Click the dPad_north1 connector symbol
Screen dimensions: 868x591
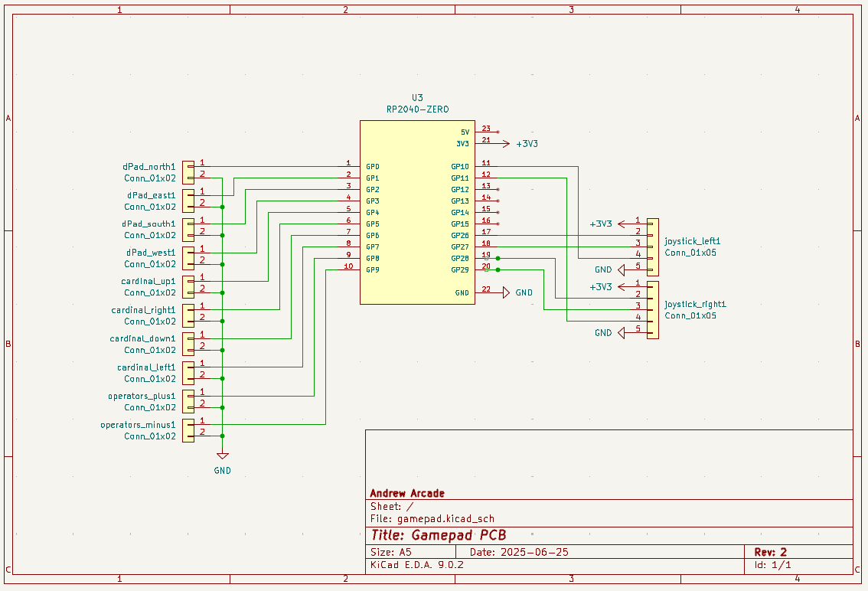coord(188,172)
